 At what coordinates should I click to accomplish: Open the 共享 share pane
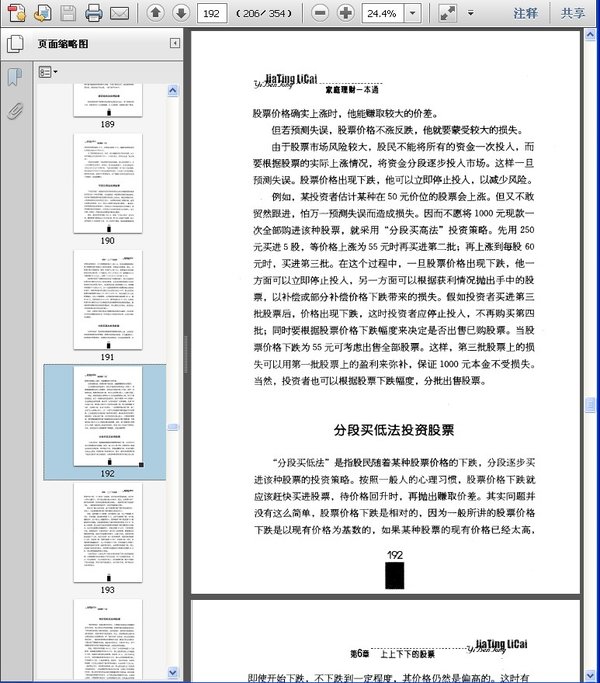pyautogui.click(x=573, y=14)
